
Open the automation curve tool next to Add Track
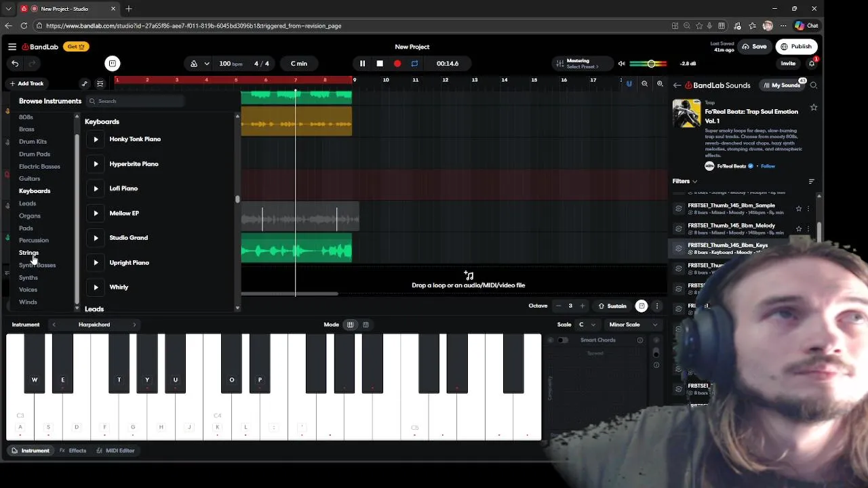[x=84, y=83]
